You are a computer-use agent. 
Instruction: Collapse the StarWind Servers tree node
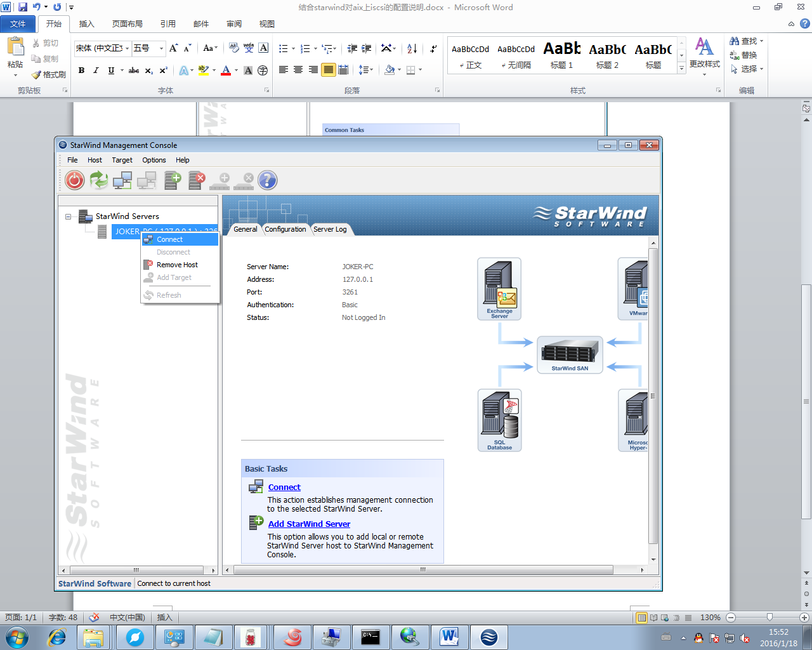coord(68,216)
